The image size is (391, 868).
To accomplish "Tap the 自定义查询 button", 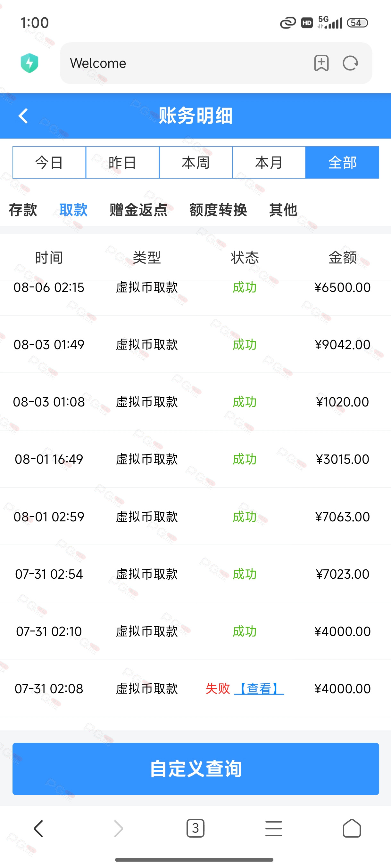I will click(196, 768).
